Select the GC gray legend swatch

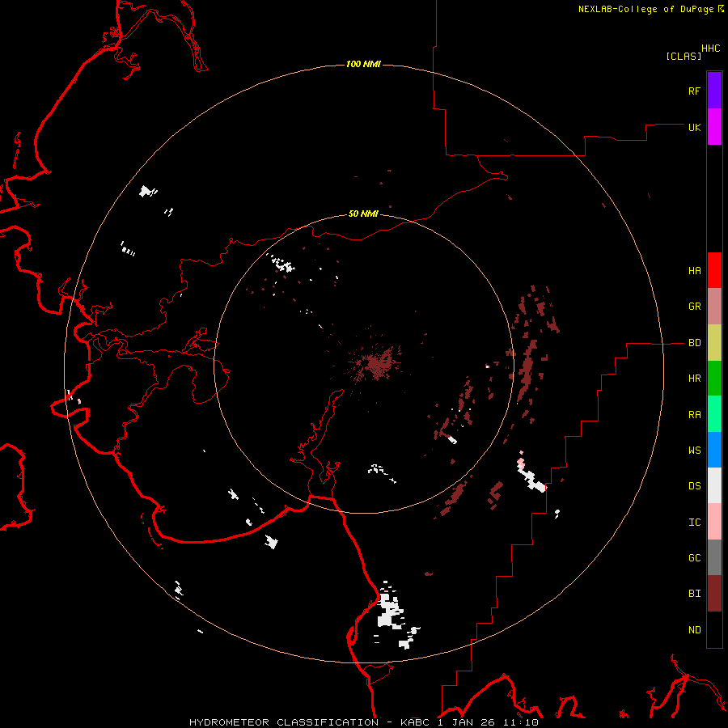point(714,557)
